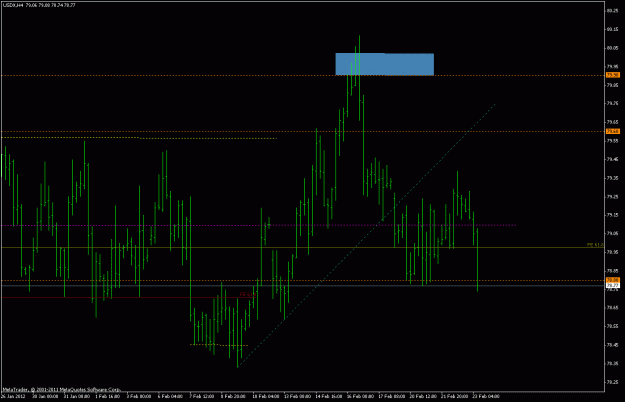The width and height of the screenshot is (625, 402).
Task: Click the MetaTrader MetaQuotes copyright text
Action: coord(61,390)
